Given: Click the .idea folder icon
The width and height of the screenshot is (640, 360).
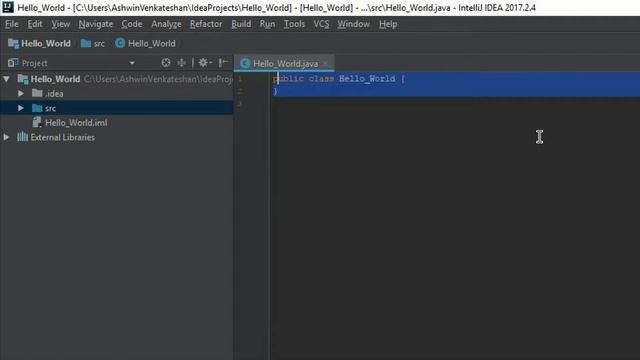Looking at the screenshot, I should coord(37,93).
